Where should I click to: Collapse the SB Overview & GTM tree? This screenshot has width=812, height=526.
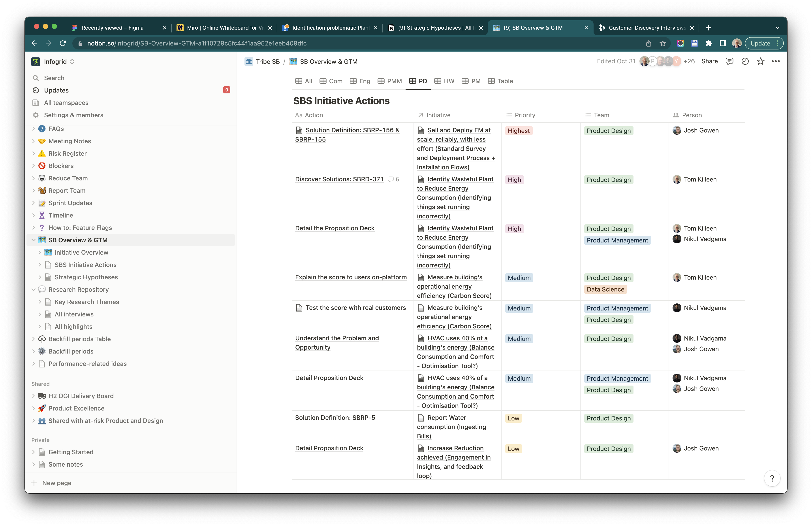pyautogui.click(x=34, y=240)
